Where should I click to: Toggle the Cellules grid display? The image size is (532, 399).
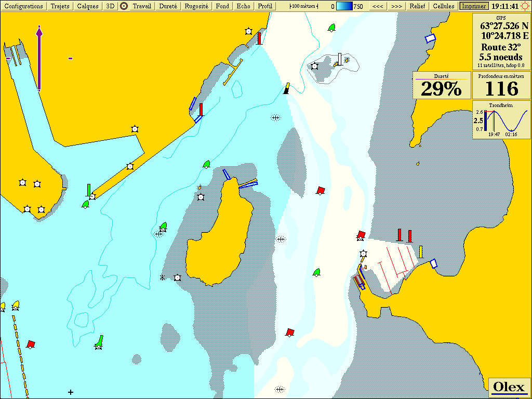tap(444, 6)
